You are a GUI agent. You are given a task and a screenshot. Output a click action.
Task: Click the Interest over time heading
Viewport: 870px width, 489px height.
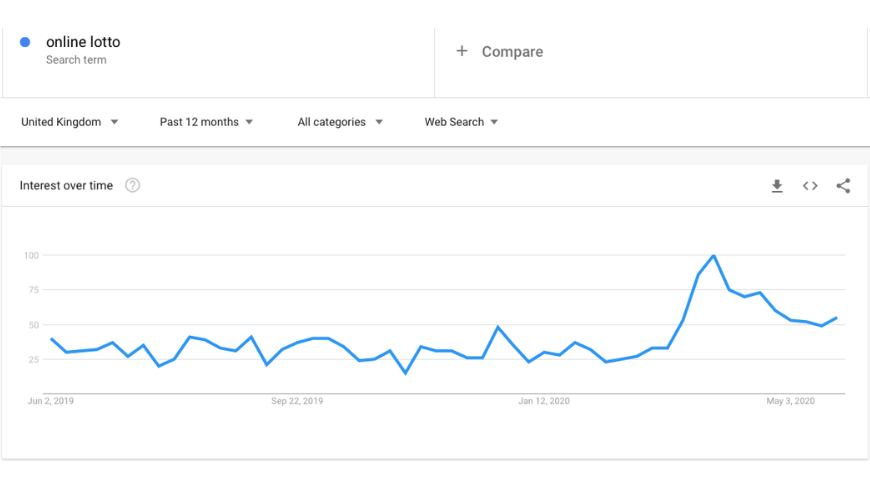(66, 185)
